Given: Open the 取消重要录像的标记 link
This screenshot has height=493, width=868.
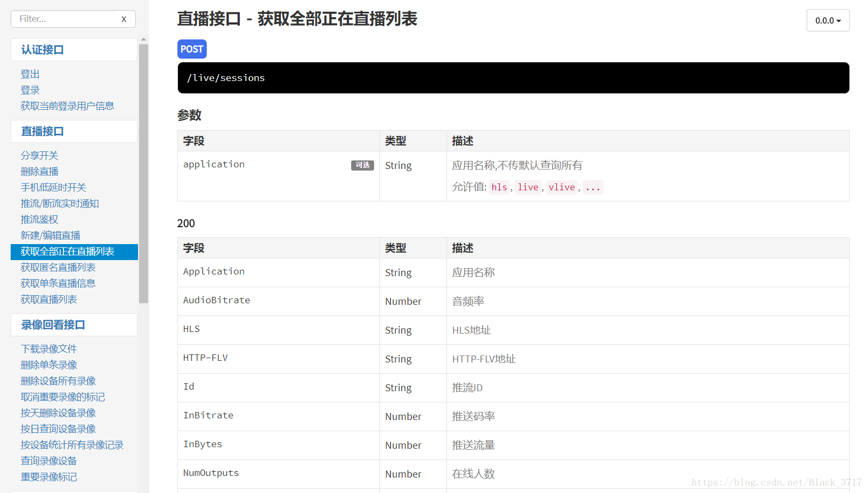Looking at the screenshot, I should pyautogui.click(x=63, y=397).
